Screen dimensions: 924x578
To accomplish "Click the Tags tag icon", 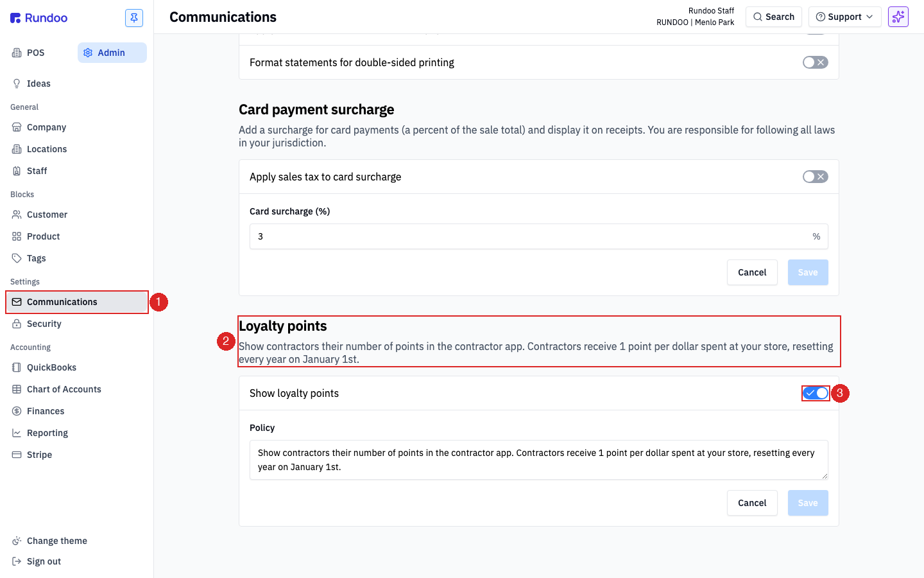I will point(17,258).
